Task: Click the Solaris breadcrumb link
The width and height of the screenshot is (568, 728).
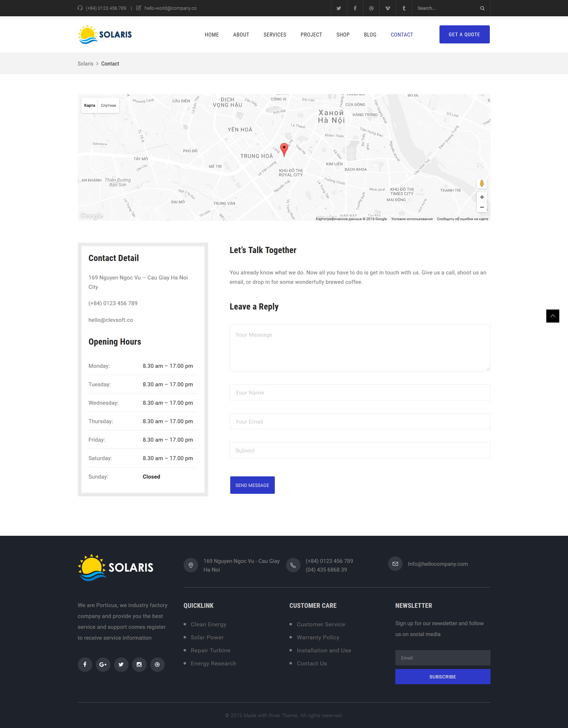Action: (x=85, y=64)
